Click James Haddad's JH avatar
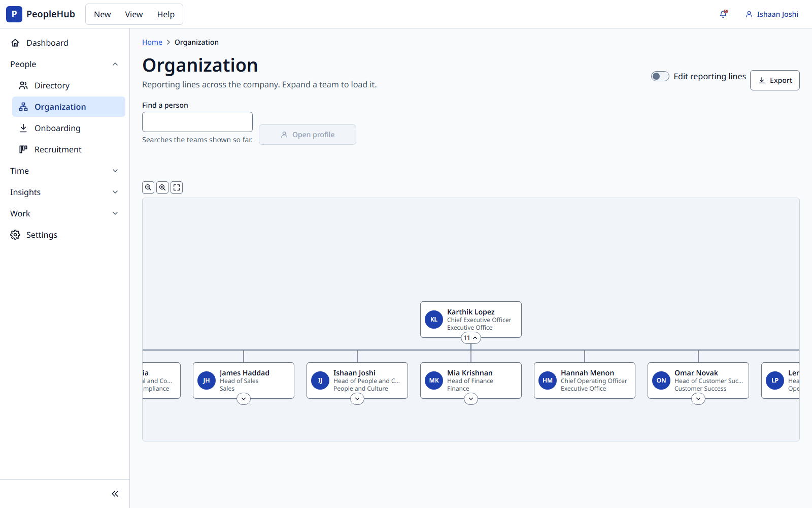The height and width of the screenshot is (508, 812). click(207, 380)
